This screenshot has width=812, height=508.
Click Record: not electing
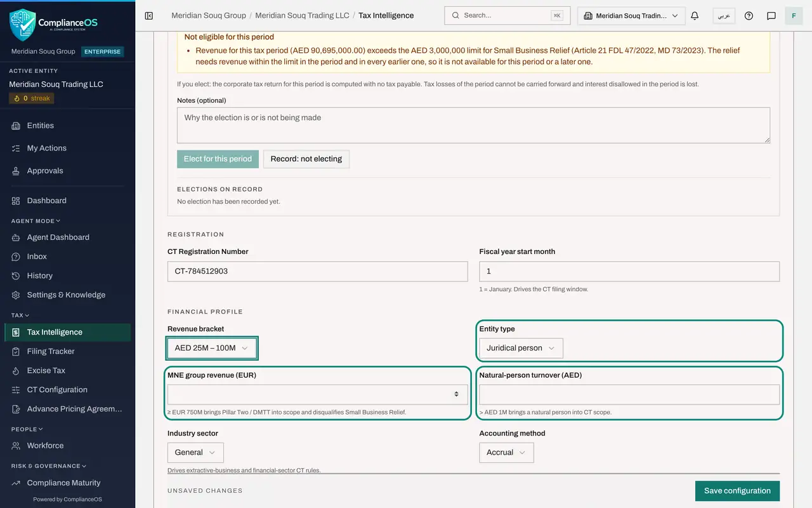point(306,159)
